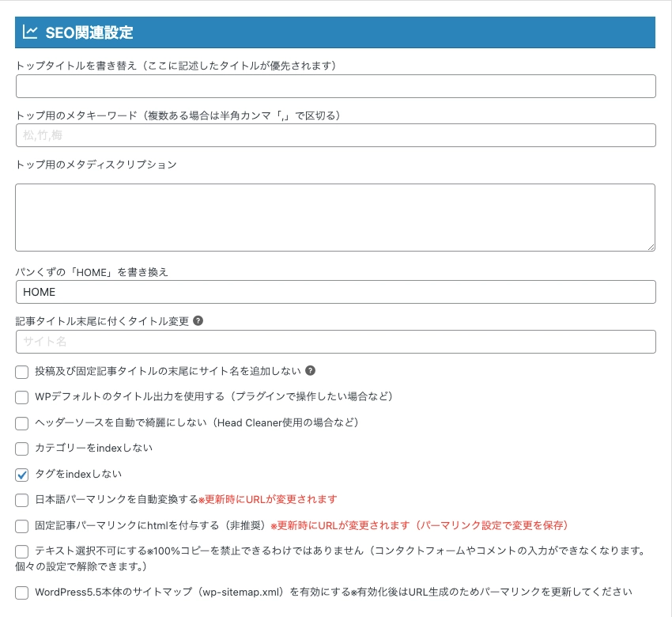Click the meta keyword field with placeholder 松,竹,梅

tap(335, 135)
